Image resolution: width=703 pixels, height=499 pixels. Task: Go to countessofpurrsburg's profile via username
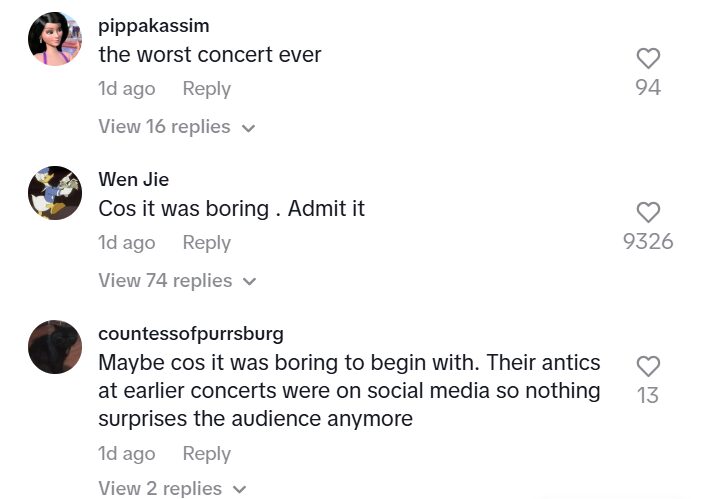tap(190, 333)
